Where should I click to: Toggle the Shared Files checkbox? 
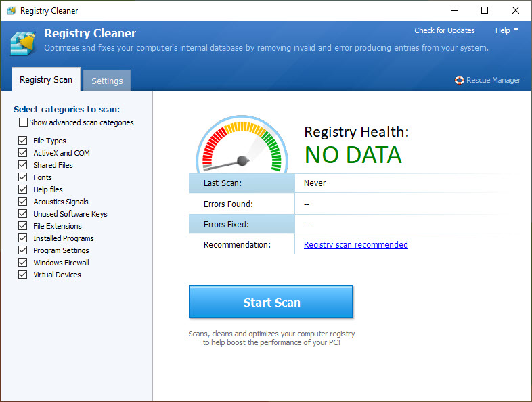pyautogui.click(x=23, y=165)
